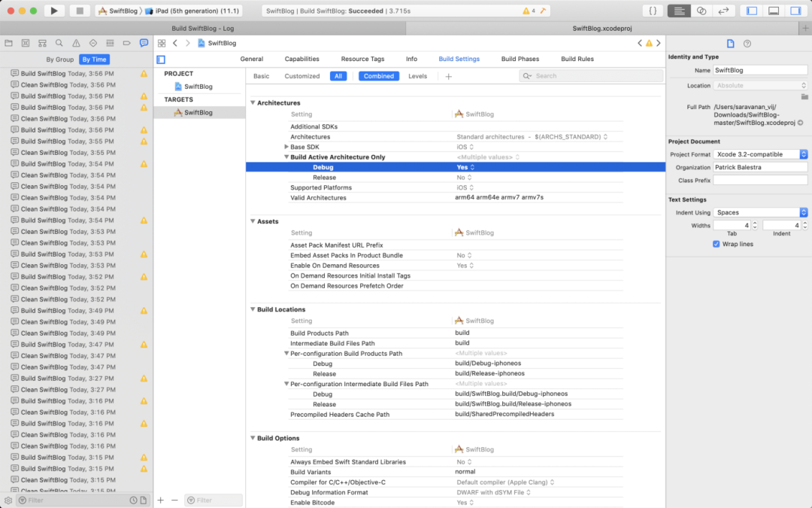Open the Test navigator diamond icon
Screen dimensions: 812x508
click(93, 43)
